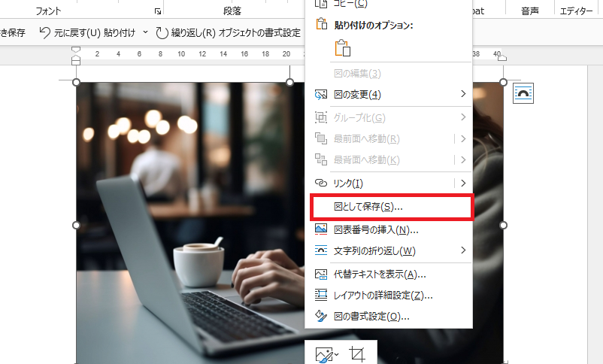Click the crop tool icon
This screenshot has height=364, width=603.
coord(357,354)
